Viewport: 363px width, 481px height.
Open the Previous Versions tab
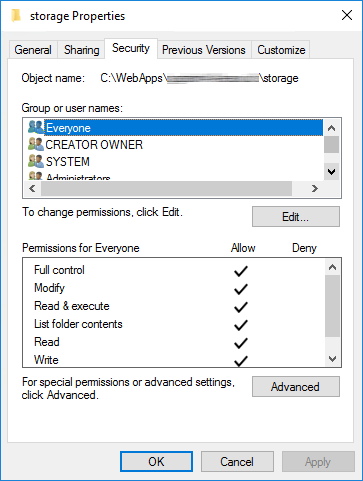(x=204, y=50)
